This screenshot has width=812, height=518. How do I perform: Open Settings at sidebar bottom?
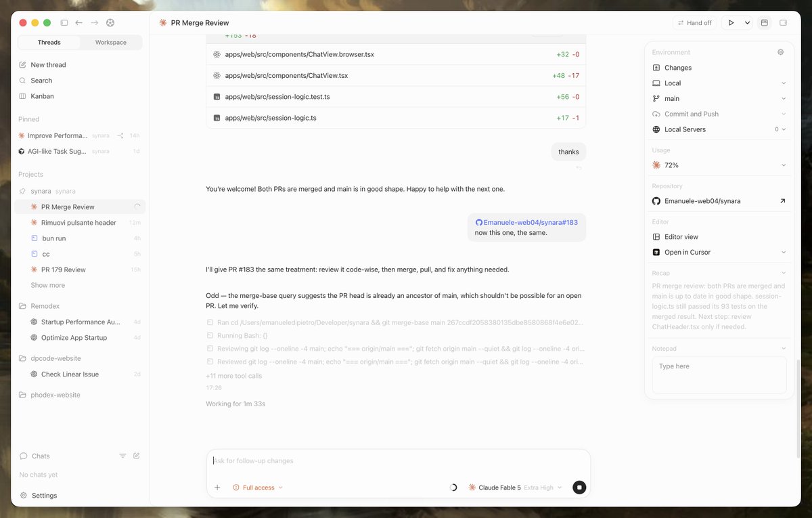coord(44,496)
